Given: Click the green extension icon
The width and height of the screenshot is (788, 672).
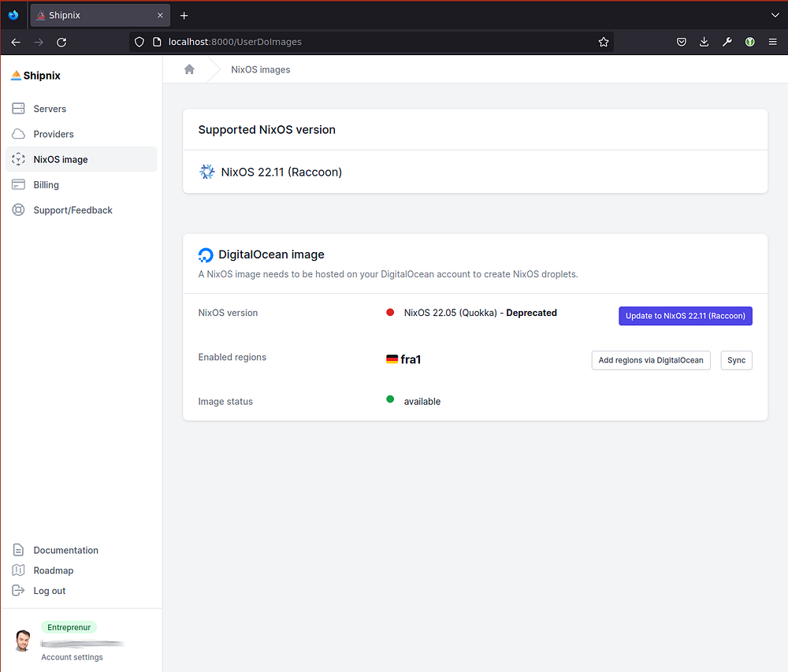Looking at the screenshot, I should tap(750, 43).
